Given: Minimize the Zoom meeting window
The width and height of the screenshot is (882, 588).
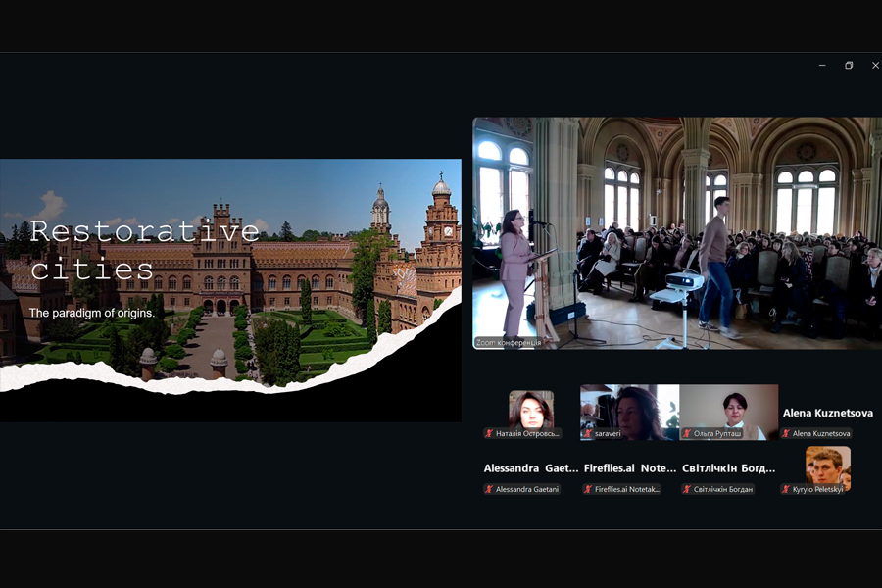Looking at the screenshot, I should 822,66.
